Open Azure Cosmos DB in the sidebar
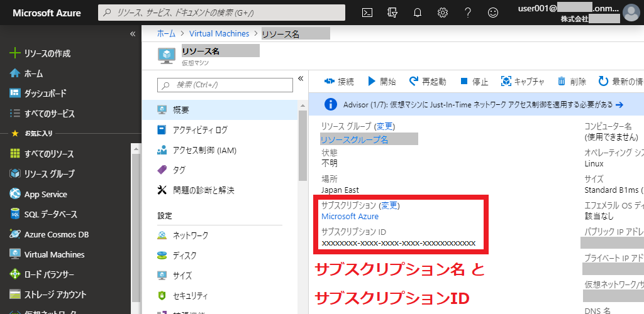The image size is (644, 314). tap(49, 234)
